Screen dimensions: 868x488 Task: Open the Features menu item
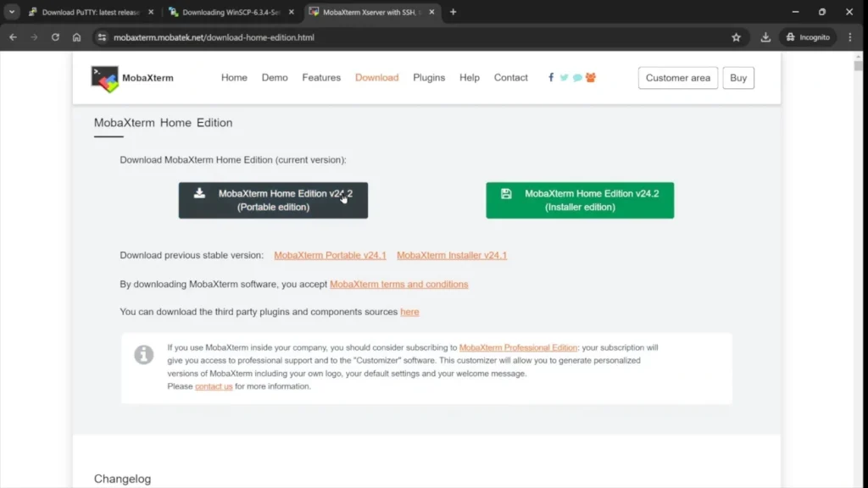coord(321,77)
